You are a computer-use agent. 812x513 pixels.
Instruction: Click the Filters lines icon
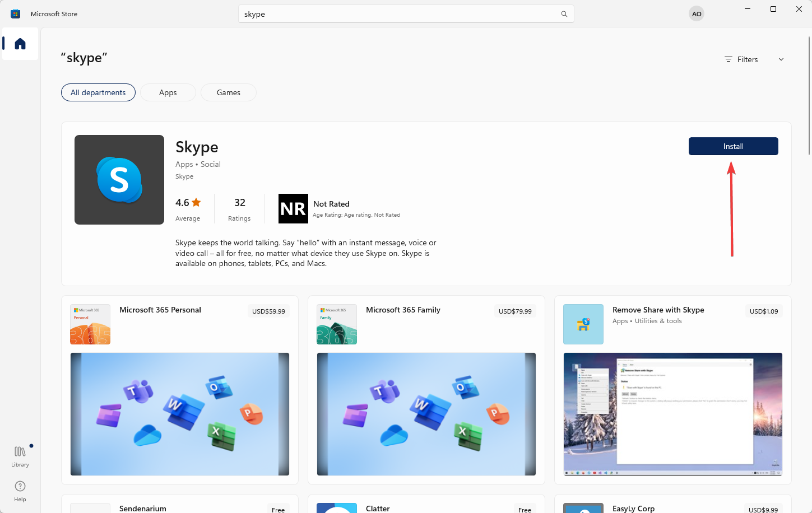[729, 59]
